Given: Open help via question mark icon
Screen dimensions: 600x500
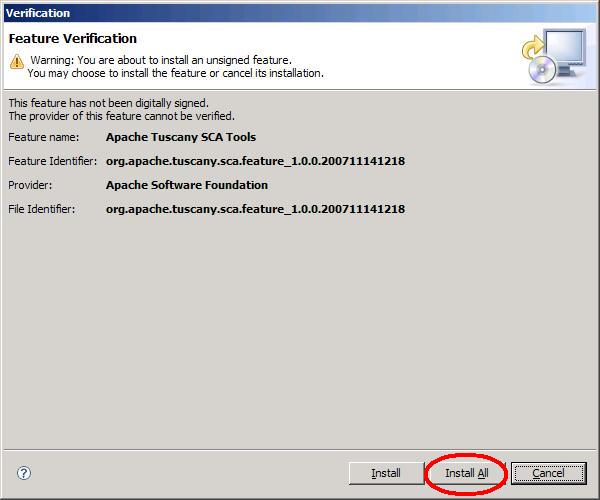Looking at the screenshot, I should [24, 473].
